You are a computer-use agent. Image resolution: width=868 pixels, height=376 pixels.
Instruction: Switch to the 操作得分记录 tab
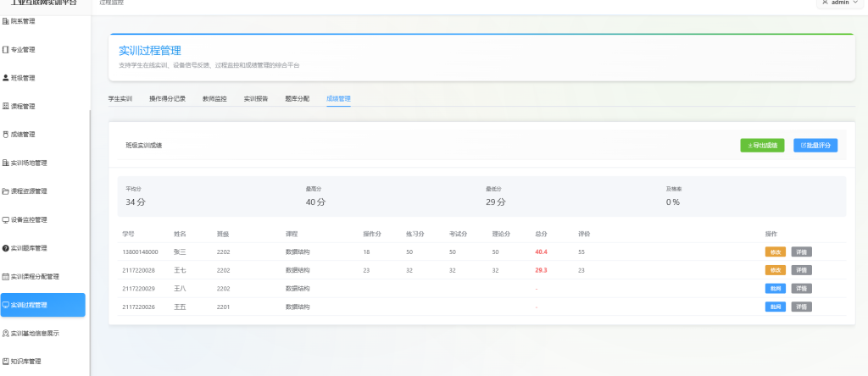[167, 99]
